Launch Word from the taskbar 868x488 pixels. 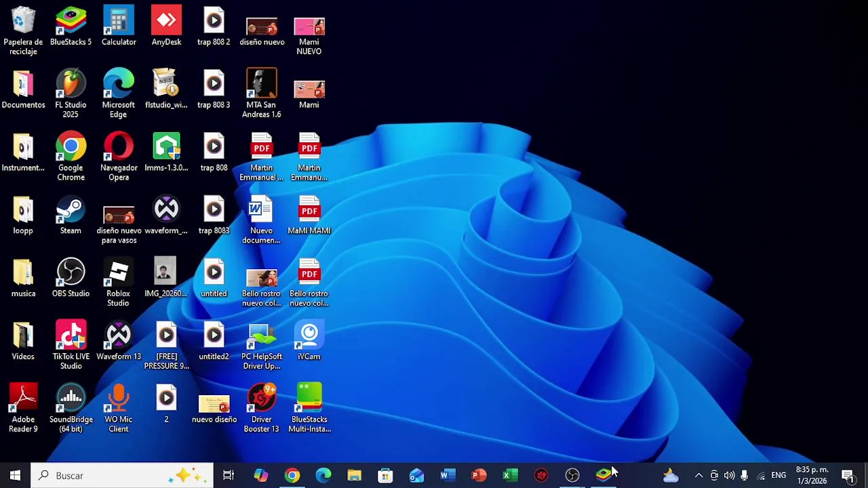point(448,476)
